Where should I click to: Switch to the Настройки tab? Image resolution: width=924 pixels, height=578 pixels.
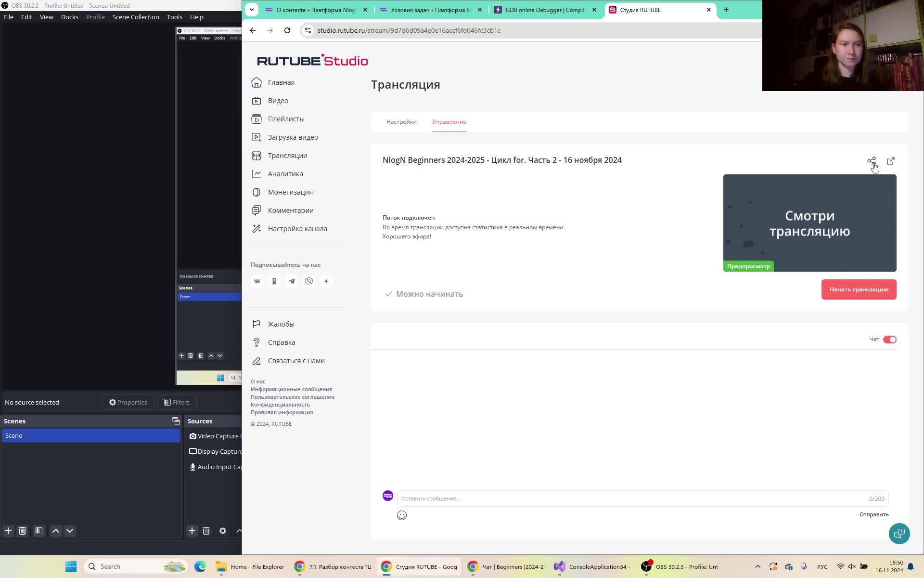[x=401, y=122]
